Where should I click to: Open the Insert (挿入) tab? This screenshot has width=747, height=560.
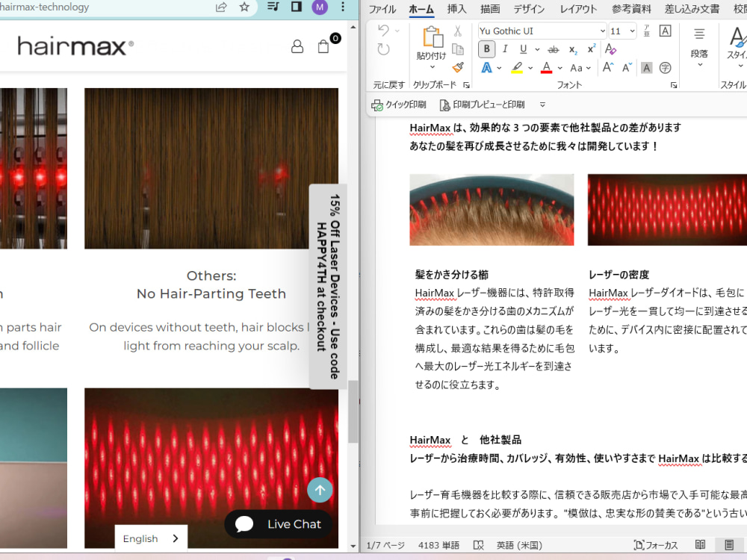pos(456,9)
